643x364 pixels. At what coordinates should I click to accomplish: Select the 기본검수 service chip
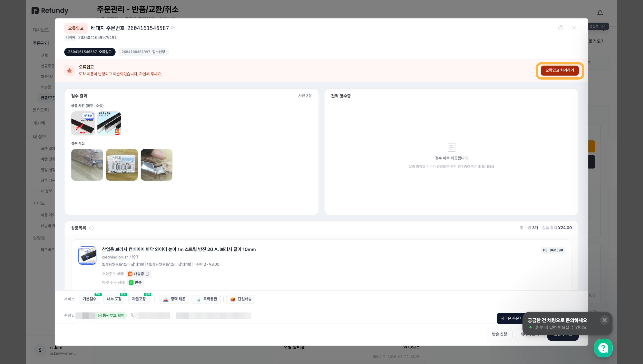(89, 299)
